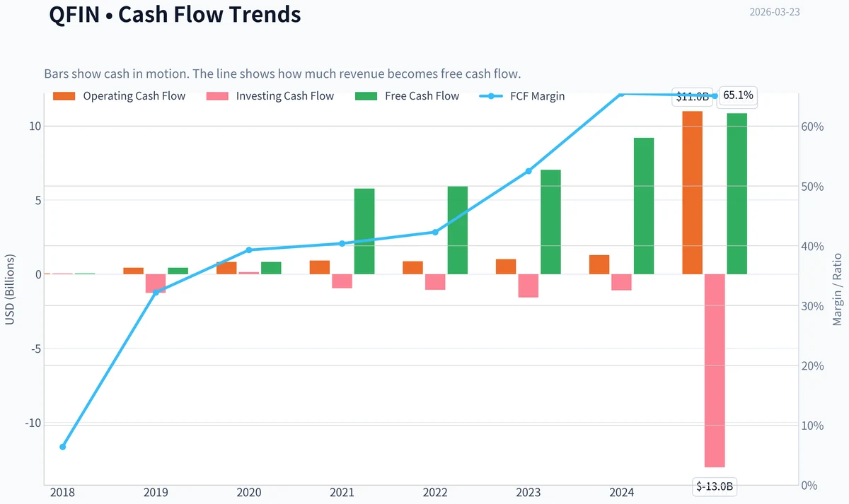Toggle the Operating Cash Flow legend entry

coord(119,96)
